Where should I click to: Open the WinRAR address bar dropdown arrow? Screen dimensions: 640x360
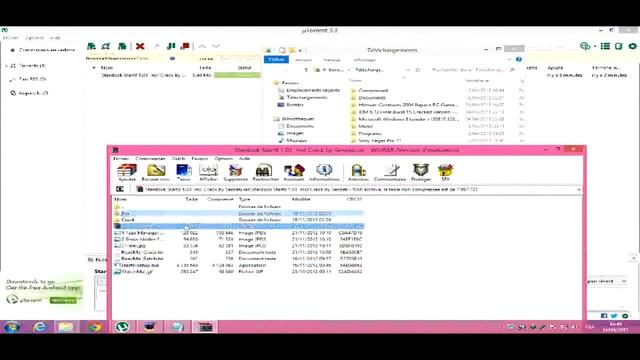pyautogui.click(x=579, y=189)
